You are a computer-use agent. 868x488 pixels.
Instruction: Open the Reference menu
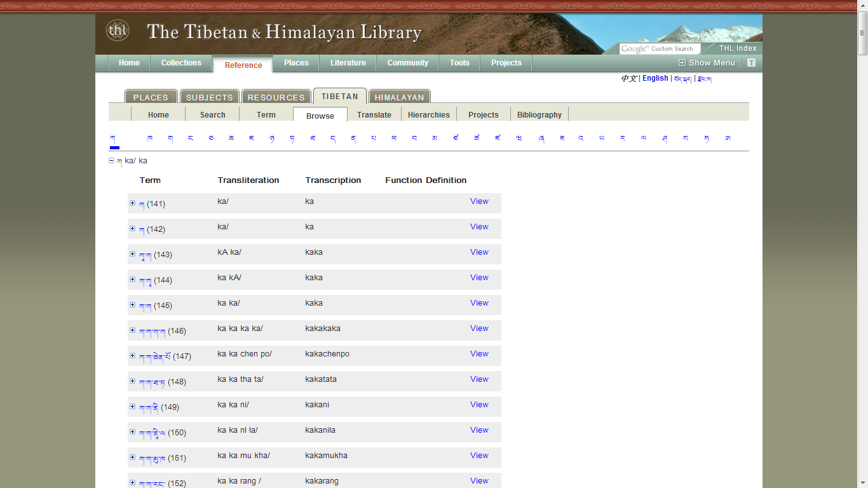243,65
